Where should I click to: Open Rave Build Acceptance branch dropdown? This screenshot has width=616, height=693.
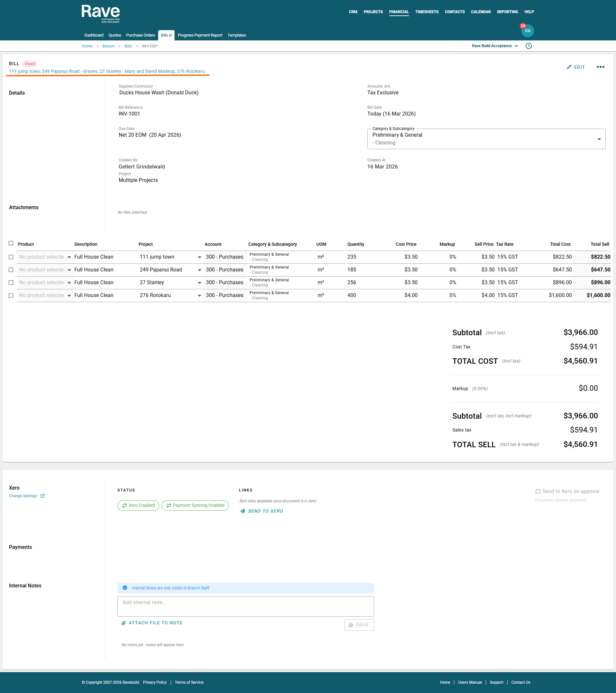tap(495, 46)
